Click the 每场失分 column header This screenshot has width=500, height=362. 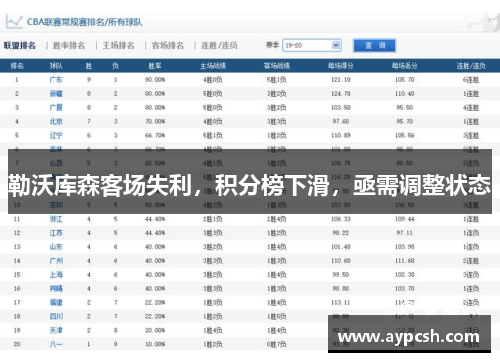point(405,66)
